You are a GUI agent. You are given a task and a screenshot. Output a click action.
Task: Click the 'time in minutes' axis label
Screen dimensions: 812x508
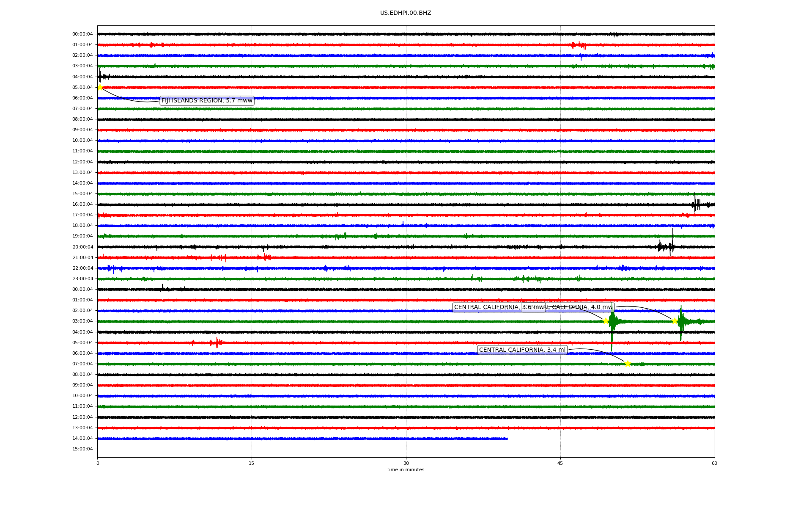[x=406, y=470]
